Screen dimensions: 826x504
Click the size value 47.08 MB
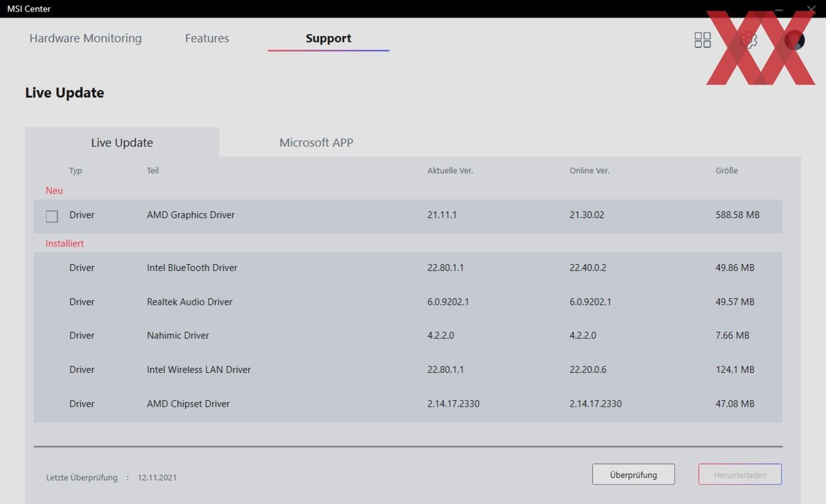tap(735, 404)
